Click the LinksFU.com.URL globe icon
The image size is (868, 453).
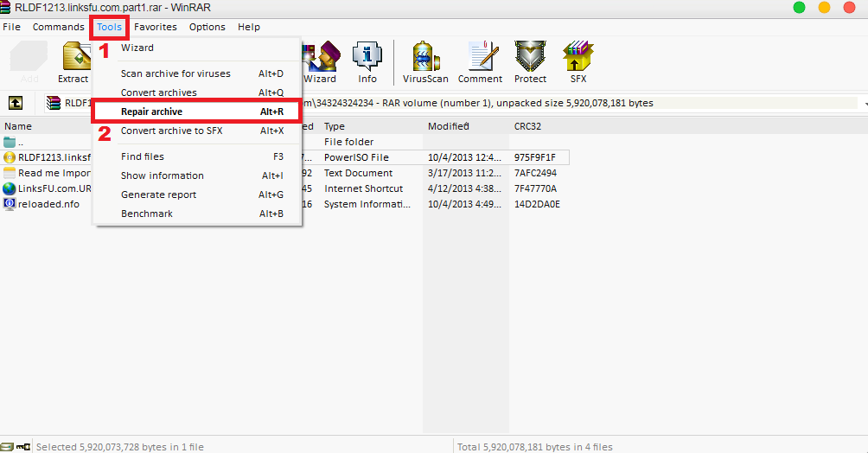pyautogui.click(x=9, y=188)
